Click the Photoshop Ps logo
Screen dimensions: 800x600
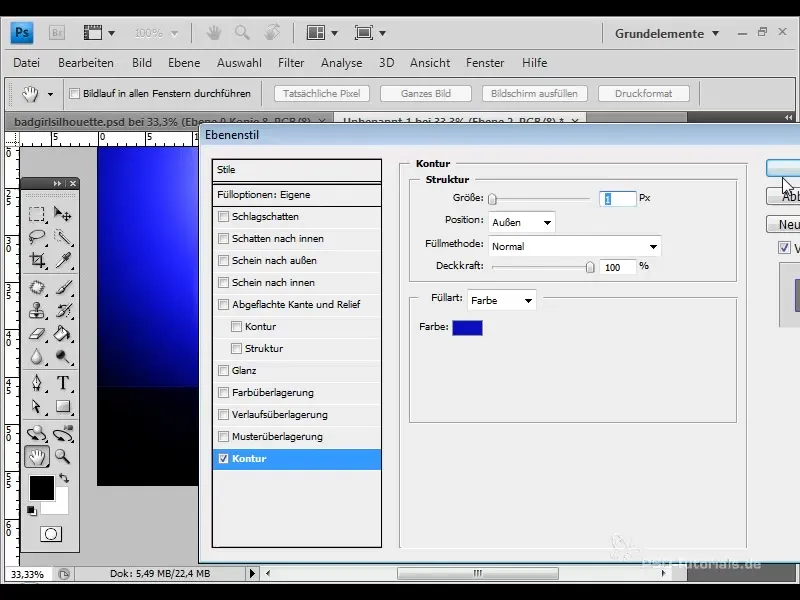pos(22,33)
